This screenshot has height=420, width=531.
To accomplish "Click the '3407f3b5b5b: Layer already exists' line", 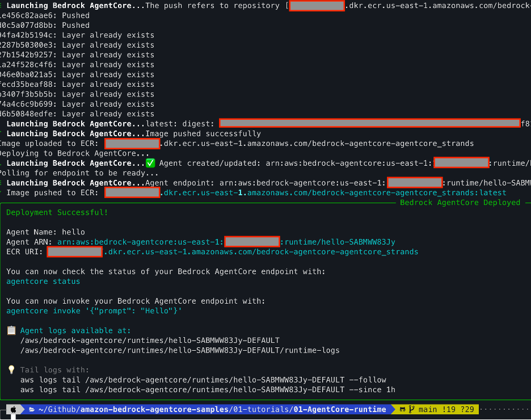I will (77, 94).
